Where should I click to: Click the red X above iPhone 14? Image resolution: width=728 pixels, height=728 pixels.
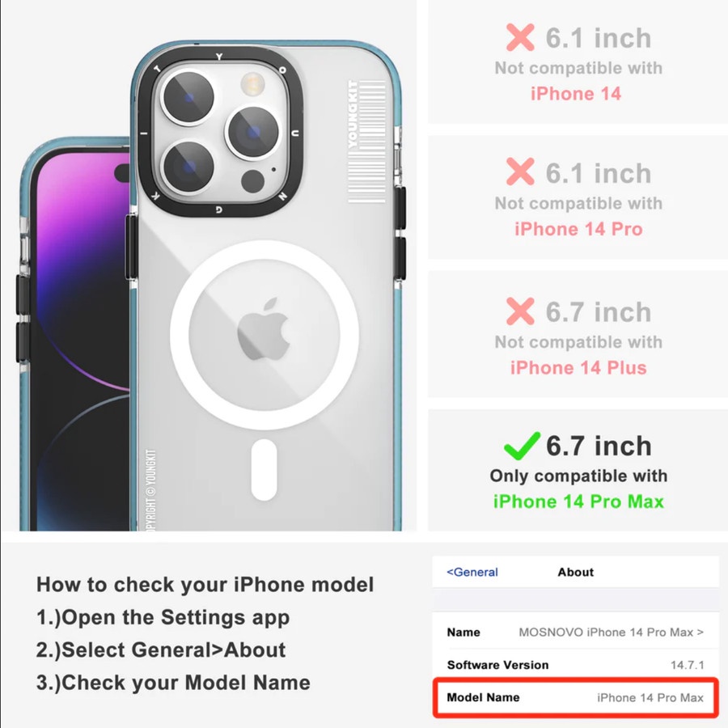[520, 37]
